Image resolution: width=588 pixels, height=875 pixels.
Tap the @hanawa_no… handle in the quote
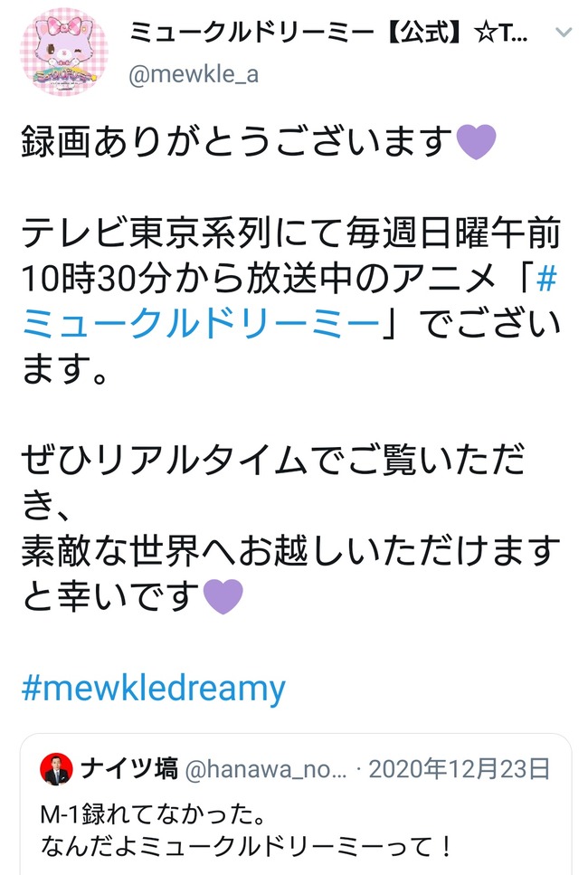click(x=266, y=769)
